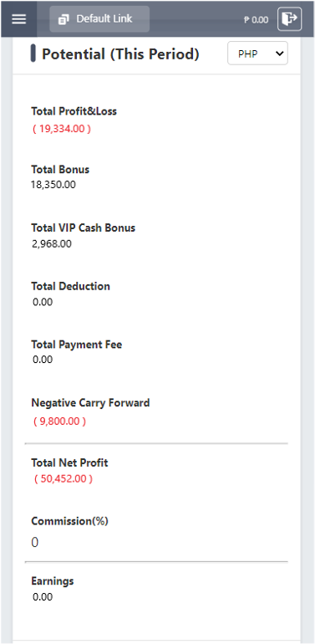315x644 pixels.
Task: Click the Total Payment Fee label
Action: tap(77, 345)
